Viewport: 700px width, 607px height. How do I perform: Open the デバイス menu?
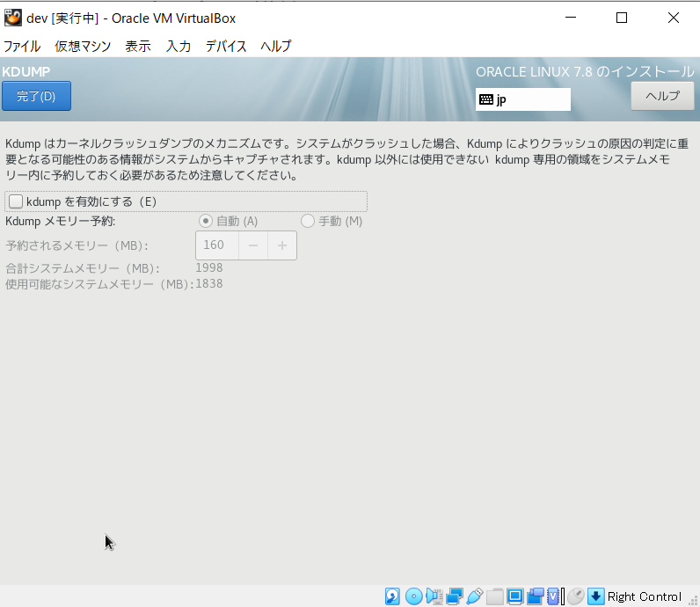(x=226, y=46)
